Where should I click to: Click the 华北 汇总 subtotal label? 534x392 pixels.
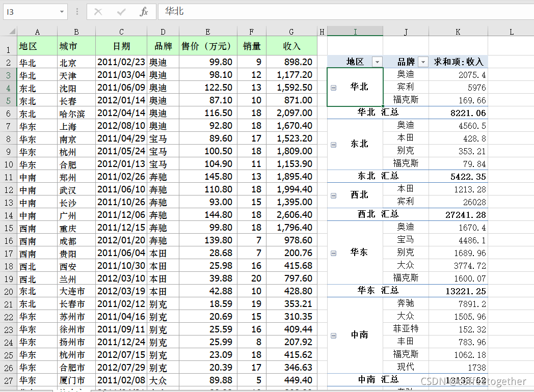378,113
